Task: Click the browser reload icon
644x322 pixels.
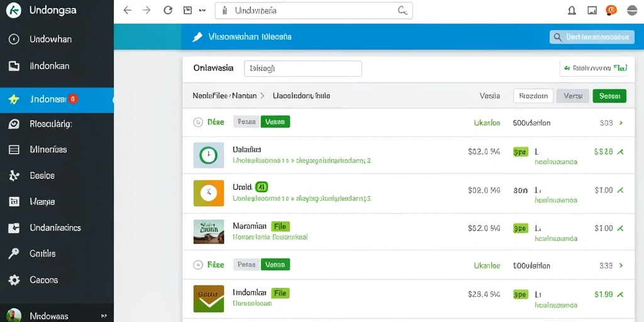Action: click(x=168, y=10)
